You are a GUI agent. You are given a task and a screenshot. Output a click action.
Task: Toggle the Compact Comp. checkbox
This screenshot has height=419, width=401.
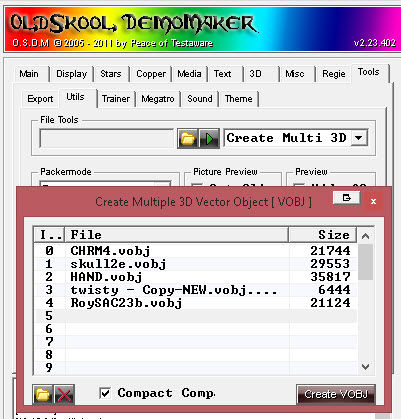click(105, 393)
